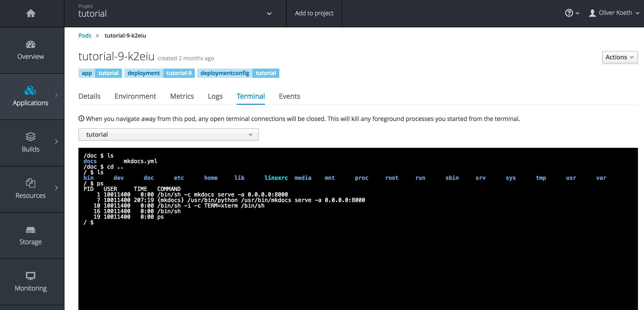Open Overview dashboard icon
This screenshot has height=310, width=644.
click(x=30, y=45)
